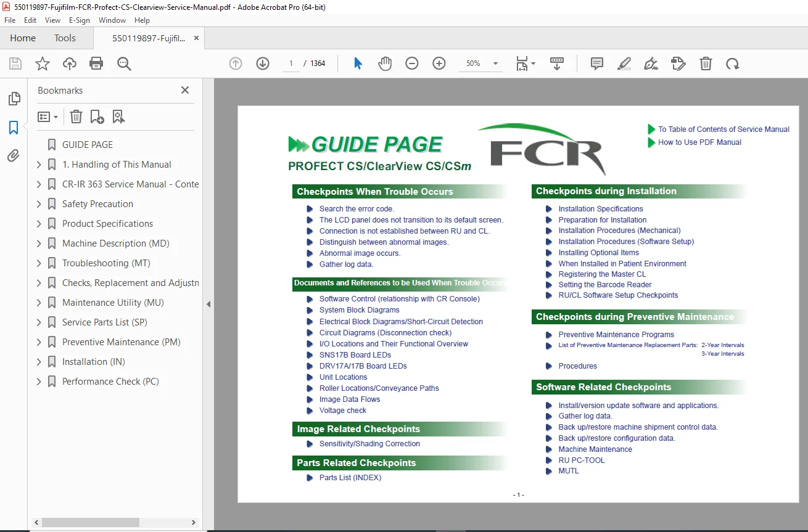Expand the CR-IR 363 Service Manual bookmark
The image size is (808, 532).
(x=39, y=184)
